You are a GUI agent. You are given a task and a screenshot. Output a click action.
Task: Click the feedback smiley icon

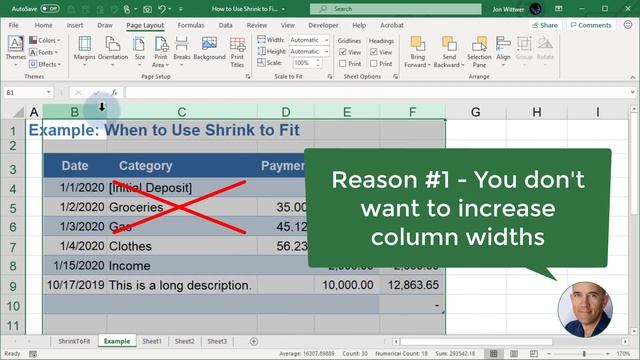click(628, 25)
